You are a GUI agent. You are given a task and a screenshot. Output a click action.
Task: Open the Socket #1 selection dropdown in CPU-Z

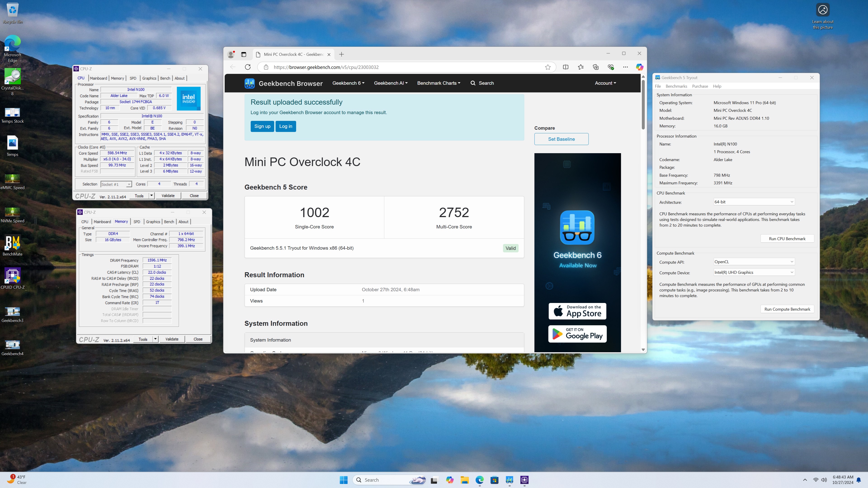[x=116, y=184]
